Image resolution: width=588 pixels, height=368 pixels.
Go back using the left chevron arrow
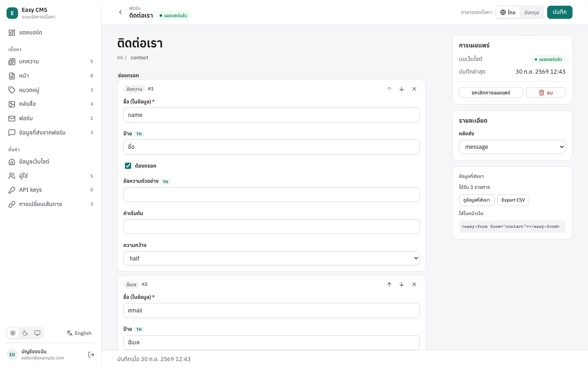pos(120,12)
